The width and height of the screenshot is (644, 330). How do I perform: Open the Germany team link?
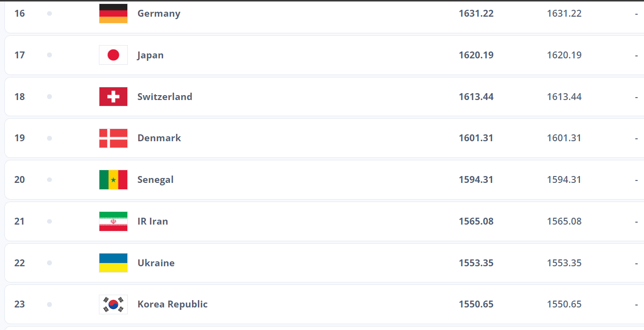pyautogui.click(x=159, y=14)
